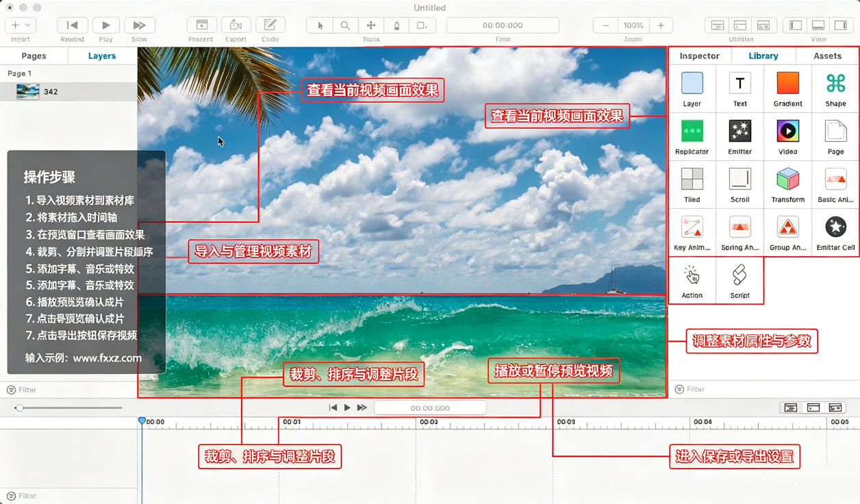Switch to the Assets tab
This screenshot has width=860, height=504.
(x=827, y=56)
